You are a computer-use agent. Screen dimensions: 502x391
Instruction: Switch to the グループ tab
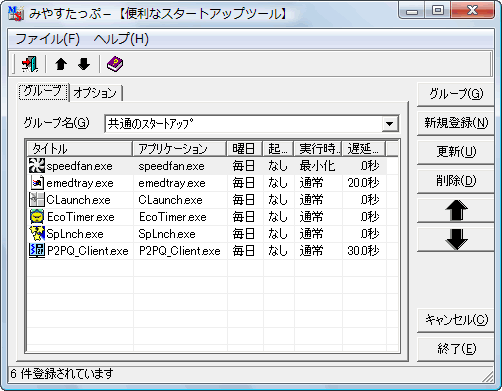coord(44,91)
